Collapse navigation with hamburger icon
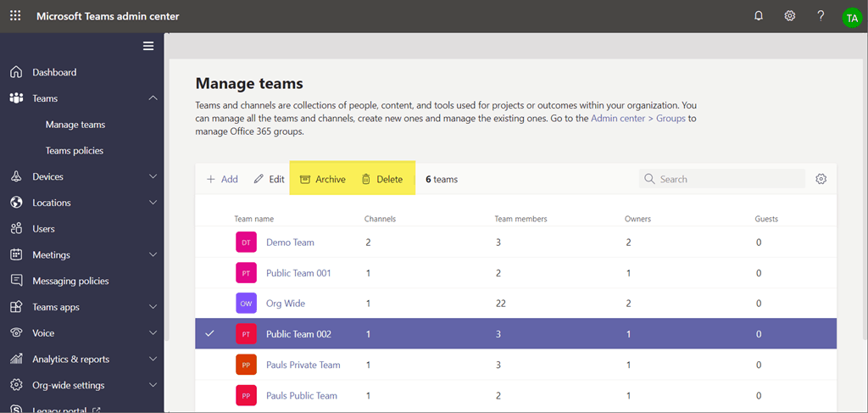This screenshot has width=868, height=413. coord(148,46)
